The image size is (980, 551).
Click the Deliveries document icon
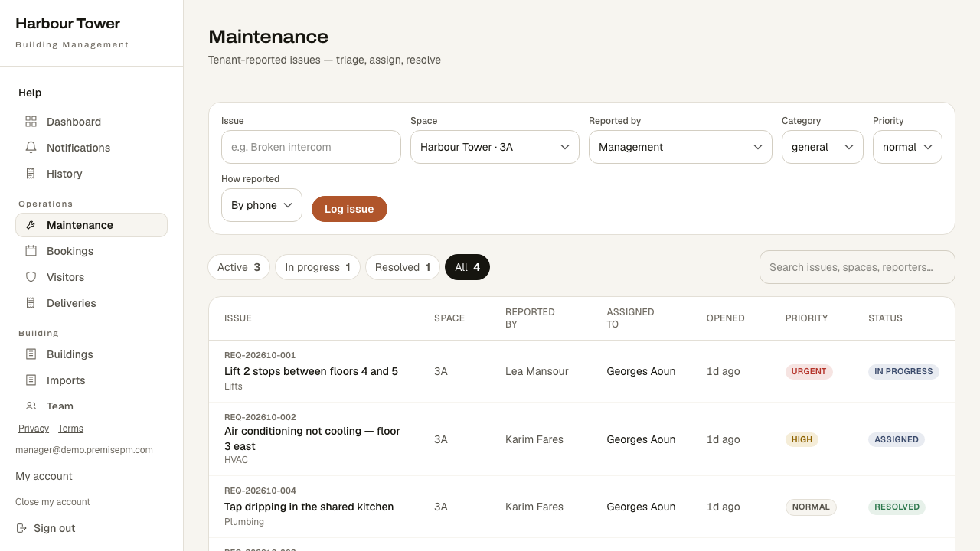click(31, 303)
